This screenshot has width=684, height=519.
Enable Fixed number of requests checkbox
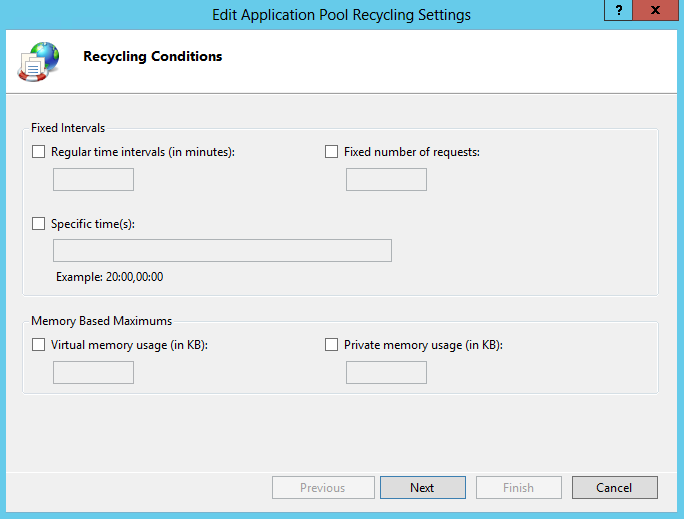332,152
